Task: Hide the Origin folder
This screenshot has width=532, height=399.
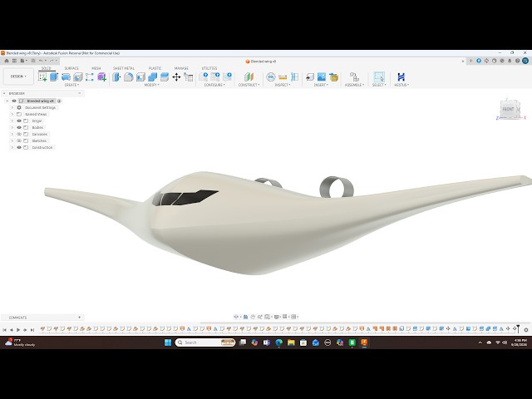Action: point(19,121)
